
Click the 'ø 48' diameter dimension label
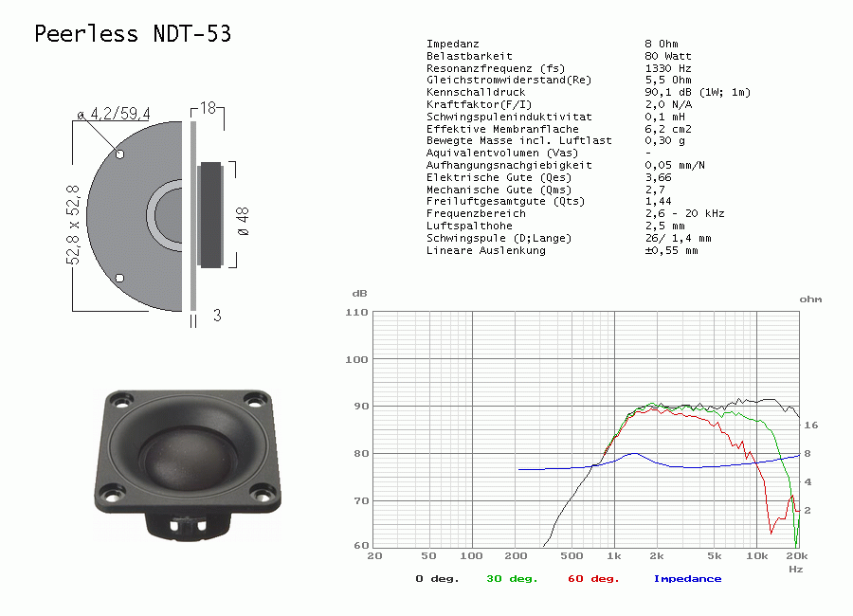point(244,219)
